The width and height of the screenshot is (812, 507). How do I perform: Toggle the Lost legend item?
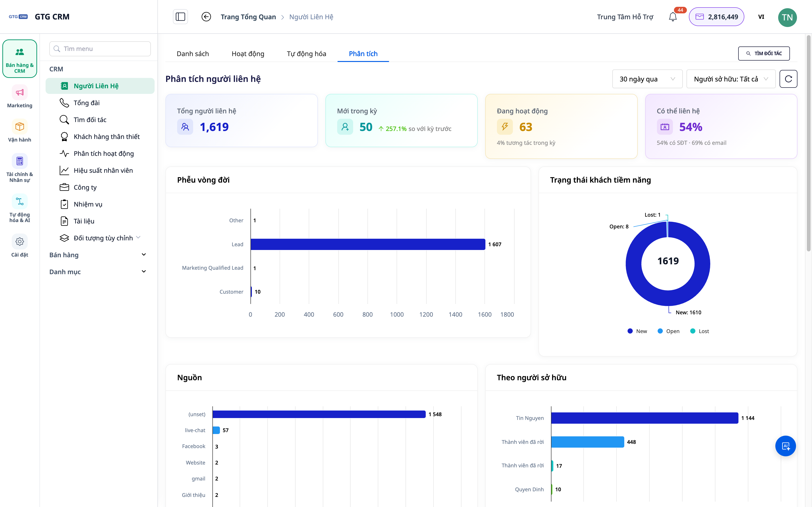(700, 331)
